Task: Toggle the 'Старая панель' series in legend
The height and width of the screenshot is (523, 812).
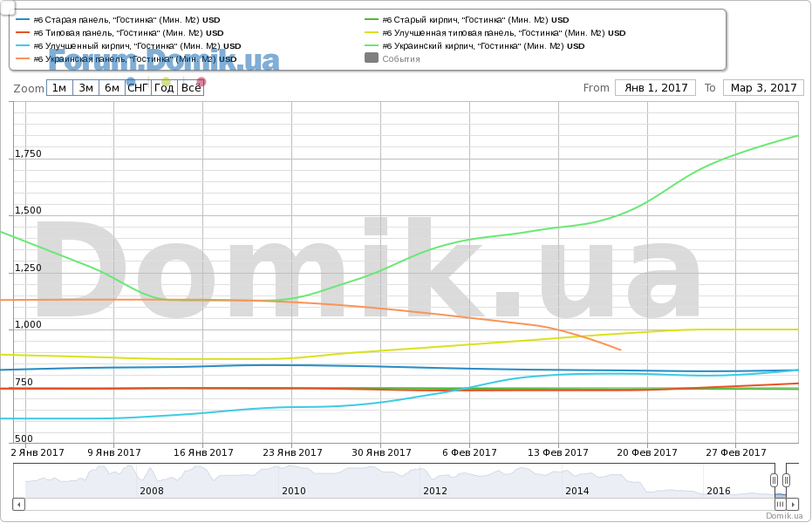Action: (x=126, y=19)
